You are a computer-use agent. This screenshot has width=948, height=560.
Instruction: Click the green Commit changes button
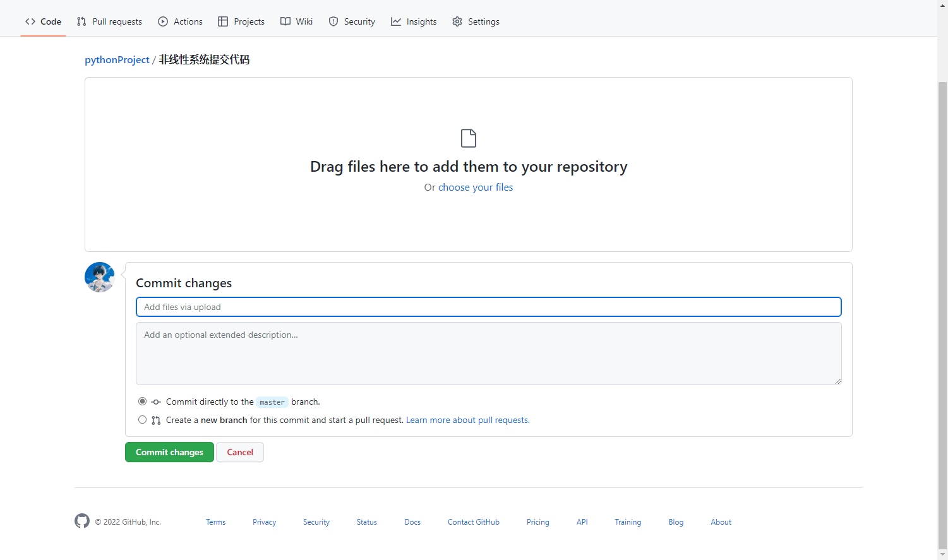169,452
